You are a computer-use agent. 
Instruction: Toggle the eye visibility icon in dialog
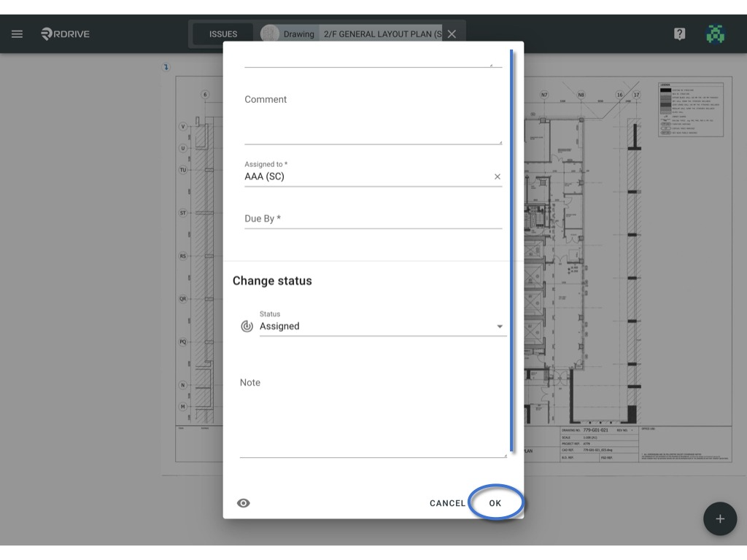(244, 503)
